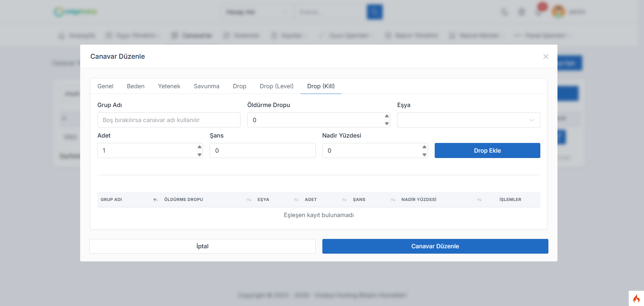The image size is (644, 306).
Task: Switch to the Genel tab
Action: point(105,86)
